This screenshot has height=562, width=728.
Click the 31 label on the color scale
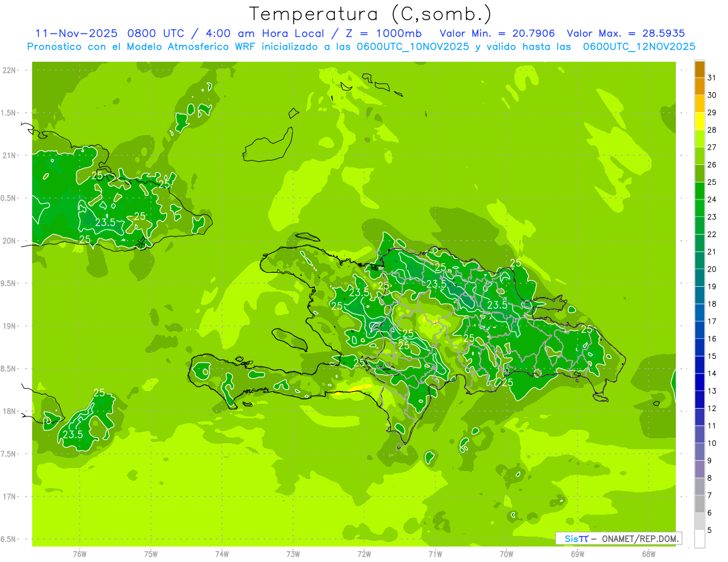pyautogui.click(x=712, y=78)
